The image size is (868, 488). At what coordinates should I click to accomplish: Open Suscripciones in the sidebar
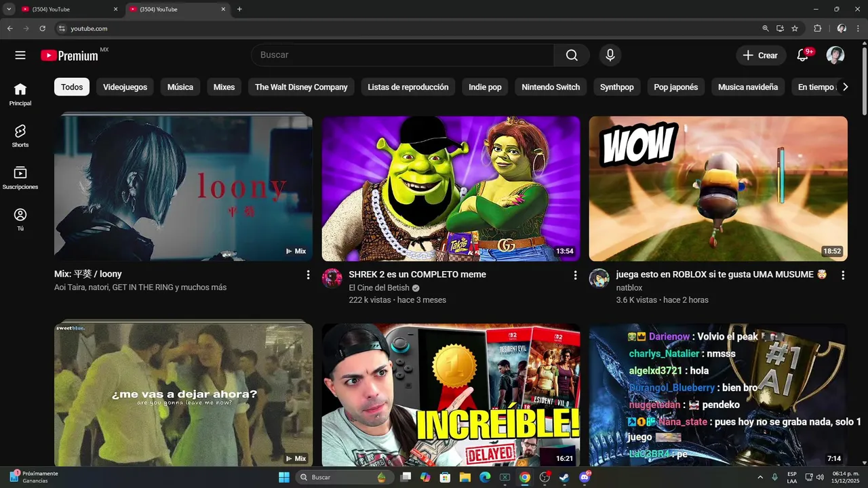point(20,178)
